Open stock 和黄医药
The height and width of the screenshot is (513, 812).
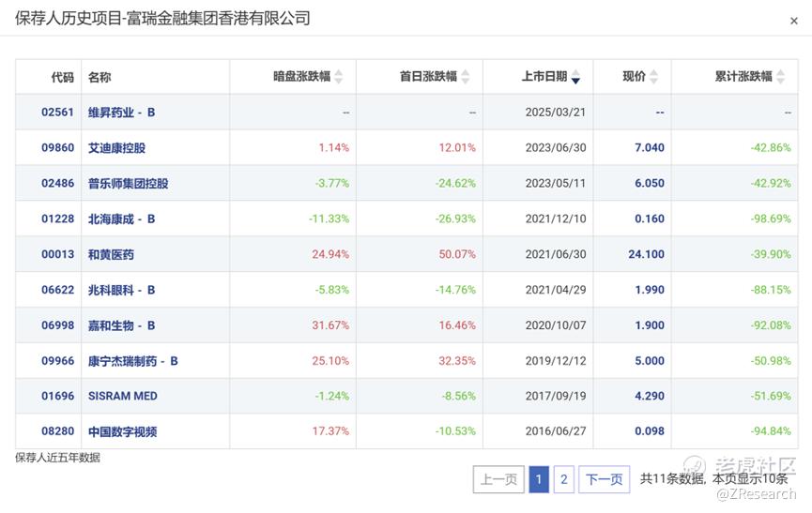pyautogui.click(x=111, y=254)
